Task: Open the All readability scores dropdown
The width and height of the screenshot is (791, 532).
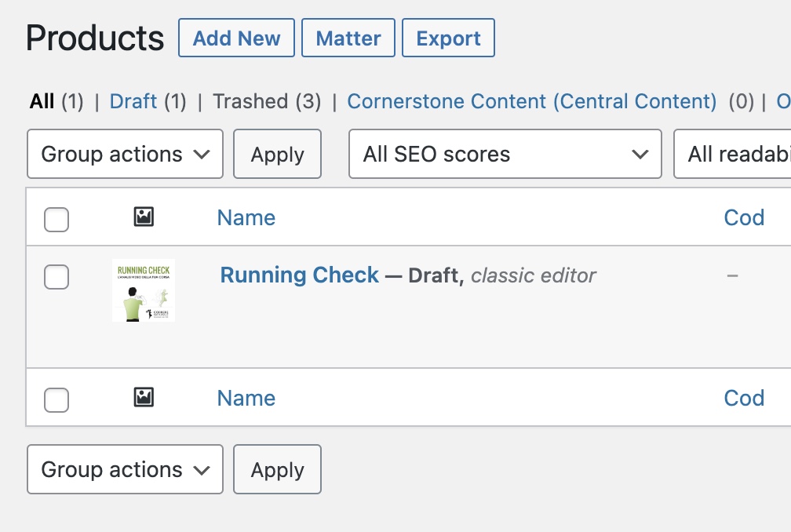Action: [734, 155]
